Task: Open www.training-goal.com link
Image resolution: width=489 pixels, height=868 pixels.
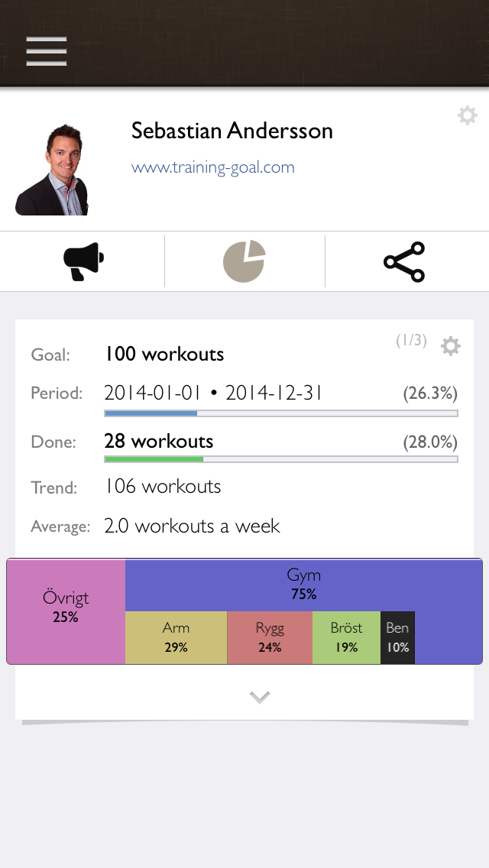Action: [212, 167]
